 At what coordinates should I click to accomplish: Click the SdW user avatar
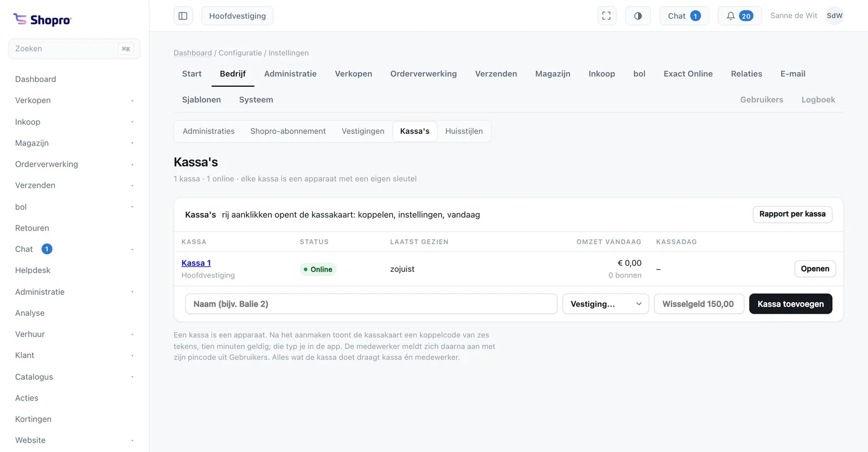pos(834,16)
